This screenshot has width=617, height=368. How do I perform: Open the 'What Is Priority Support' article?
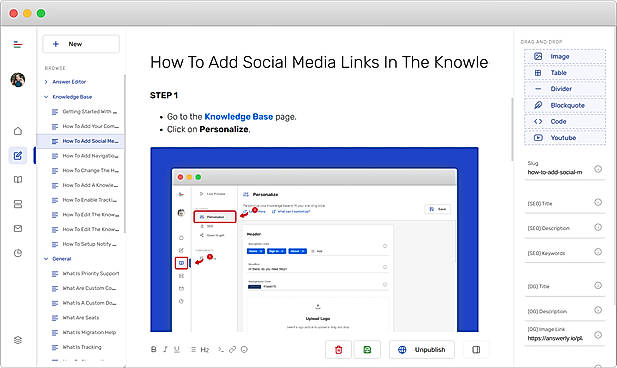(85, 274)
